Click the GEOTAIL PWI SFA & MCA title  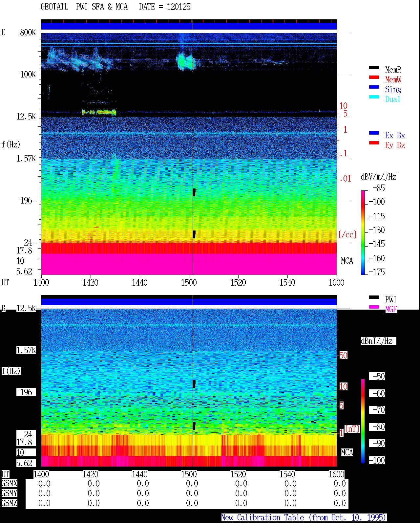(84, 7)
